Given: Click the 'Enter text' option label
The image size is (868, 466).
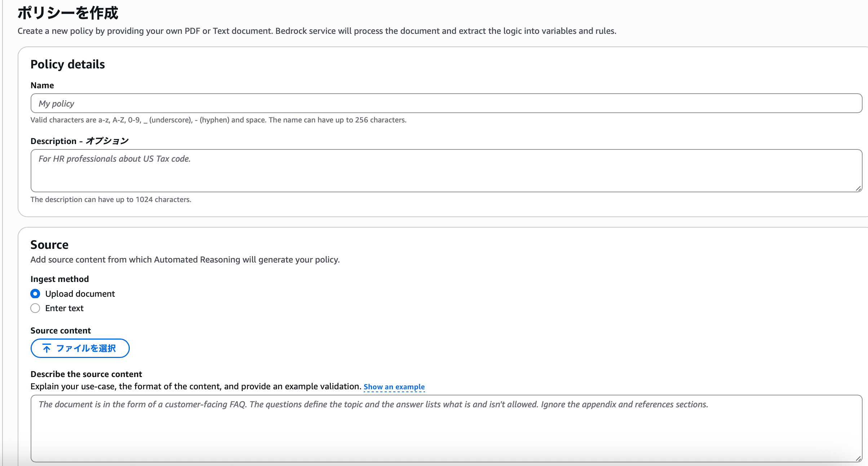Looking at the screenshot, I should pos(64,308).
